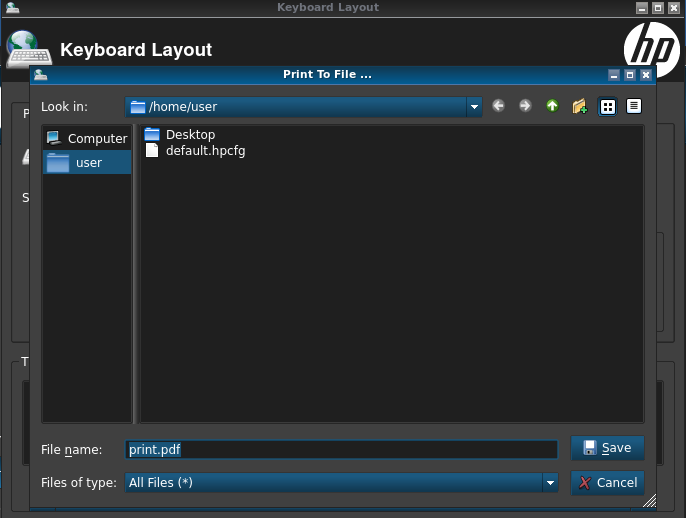Go forward using the right arrow icon
Image resolution: width=686 pixels, height=518 pixels.
pos(525,106)
